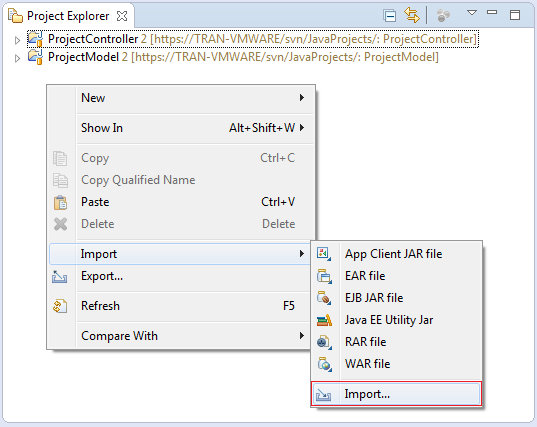Click the App Client JAR file icon
Screen dimensions: 537x427
(x=324, y=254)
